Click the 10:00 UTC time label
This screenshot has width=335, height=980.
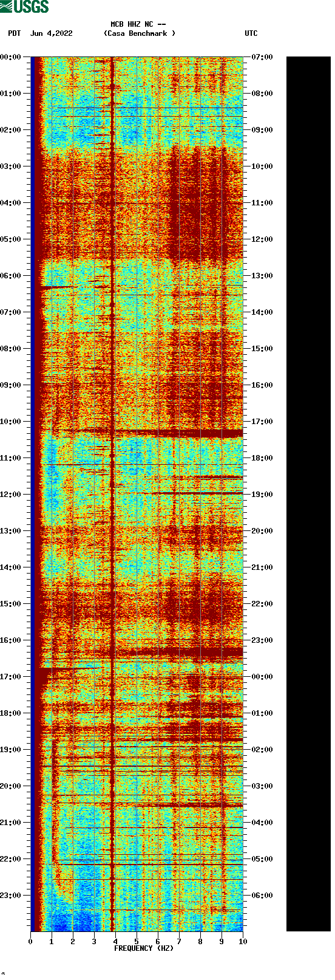(x=262, y=166)
